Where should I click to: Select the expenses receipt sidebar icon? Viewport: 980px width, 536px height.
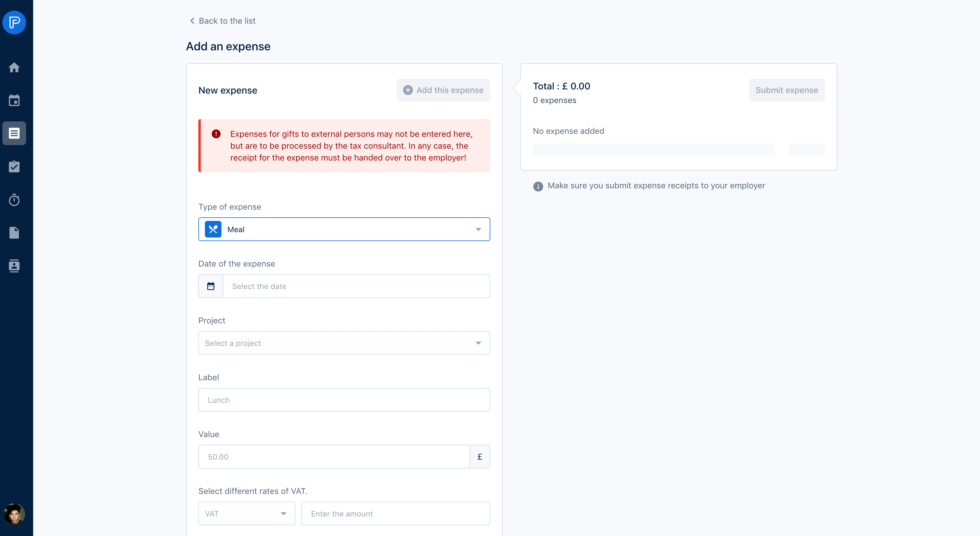pyautogui.click(x=14, y=133)
